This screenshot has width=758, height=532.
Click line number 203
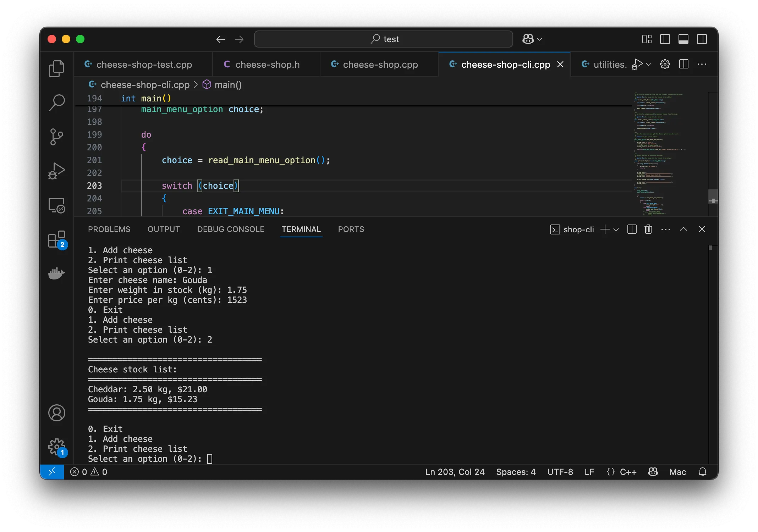[94, 185]
